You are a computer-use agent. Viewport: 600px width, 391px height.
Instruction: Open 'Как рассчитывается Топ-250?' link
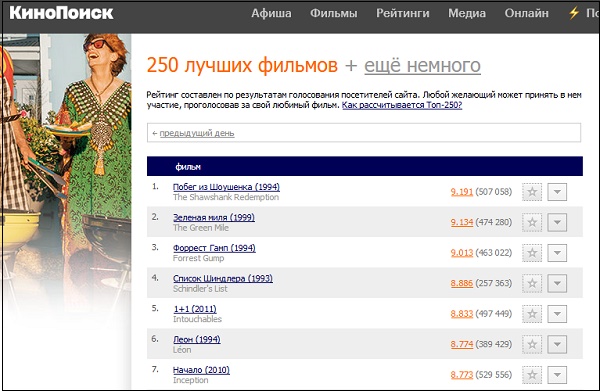pyautogui.click(x=402, y=105)
